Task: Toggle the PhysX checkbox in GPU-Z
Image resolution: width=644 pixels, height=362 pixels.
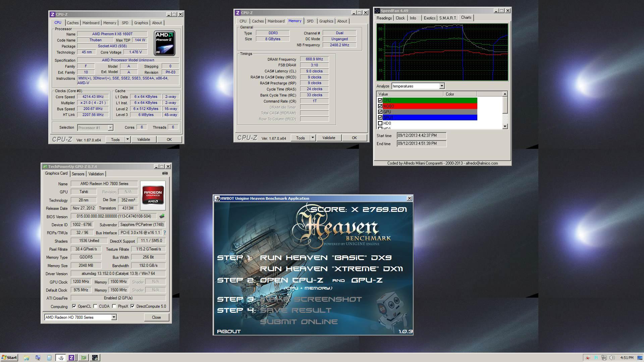Action: pos(114,306)
